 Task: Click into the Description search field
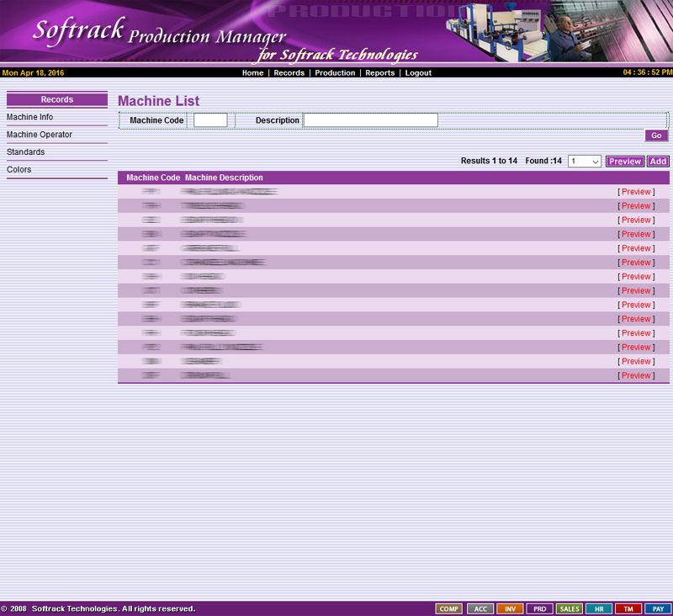(370, 120)
